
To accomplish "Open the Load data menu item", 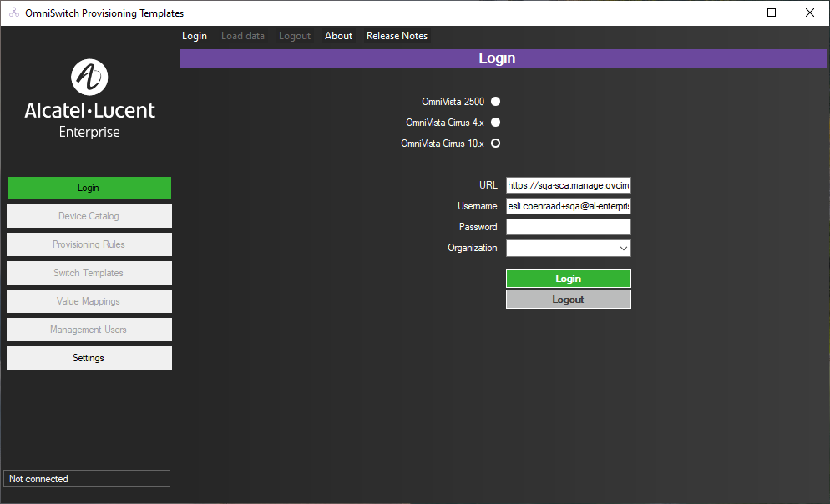I will click(243, 36).
